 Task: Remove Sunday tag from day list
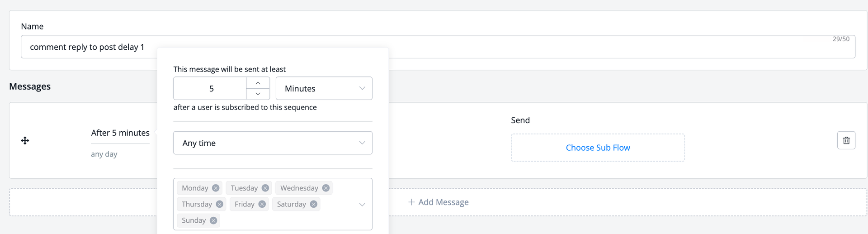tap(213, 220)
